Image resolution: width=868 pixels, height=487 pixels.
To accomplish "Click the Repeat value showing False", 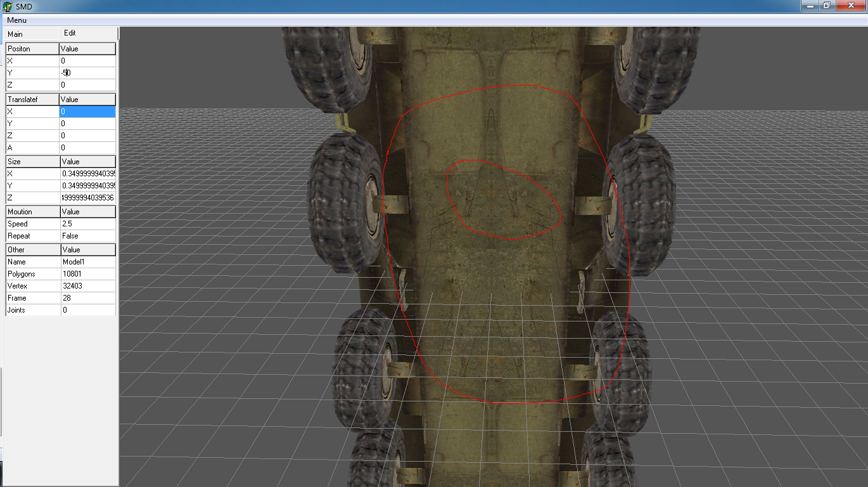I will click(x=88, y=236).
